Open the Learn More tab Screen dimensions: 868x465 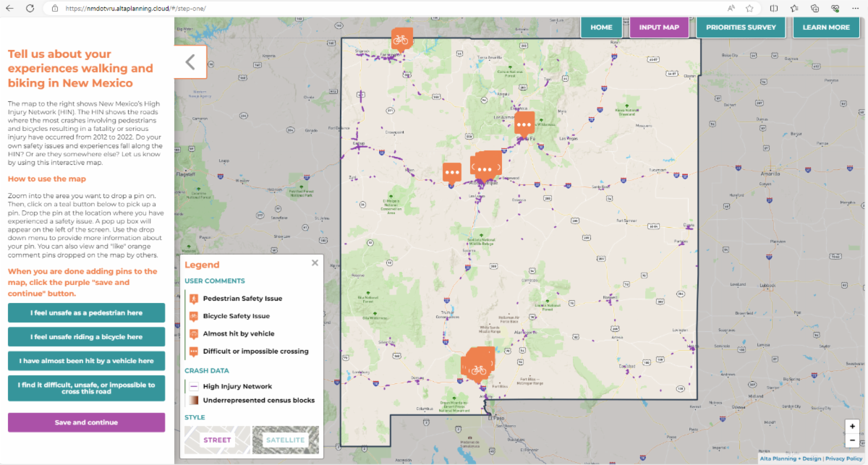826,27
